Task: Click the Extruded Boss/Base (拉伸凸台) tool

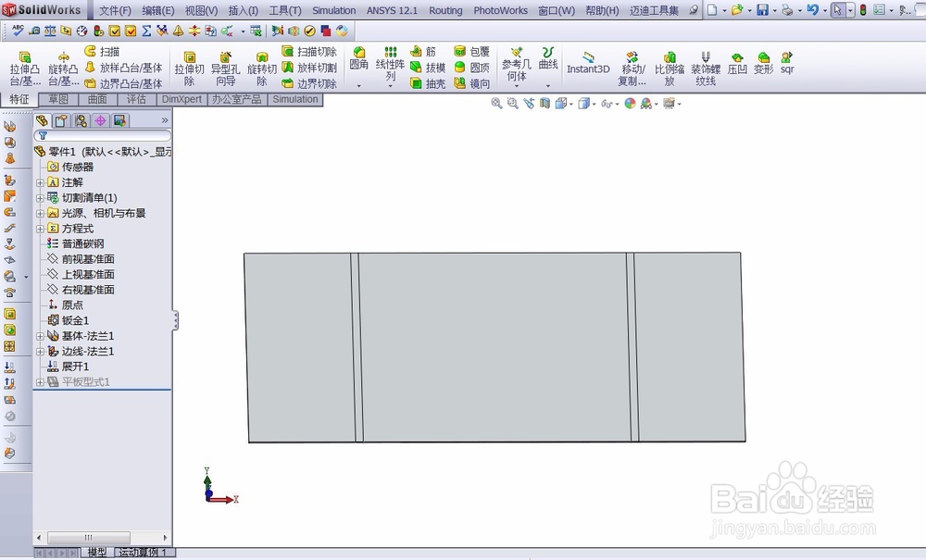Action: tap(24, 68)
